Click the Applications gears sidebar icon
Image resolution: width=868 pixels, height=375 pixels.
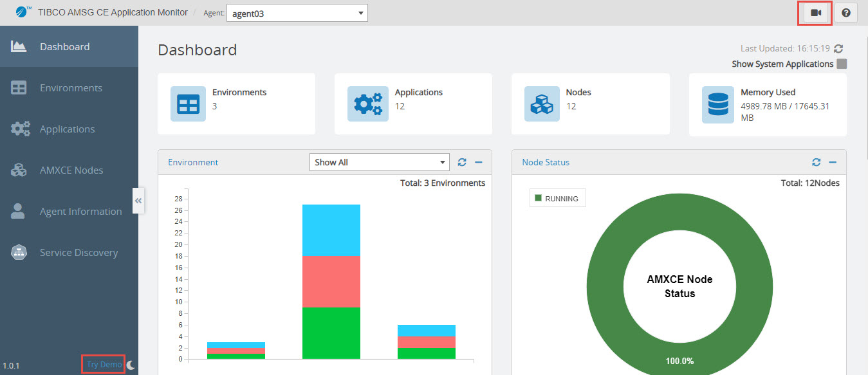[20, 129]
